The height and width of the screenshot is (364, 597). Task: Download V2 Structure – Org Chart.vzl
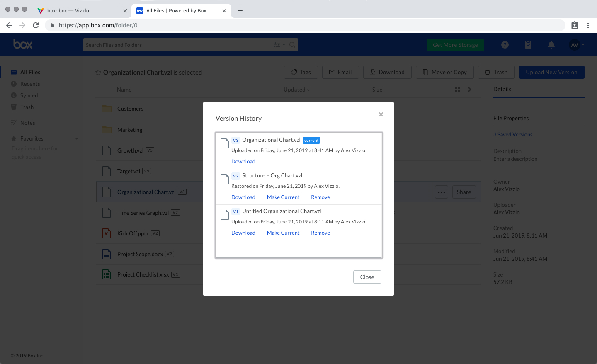pyautogui.click(x=243, y=197)
